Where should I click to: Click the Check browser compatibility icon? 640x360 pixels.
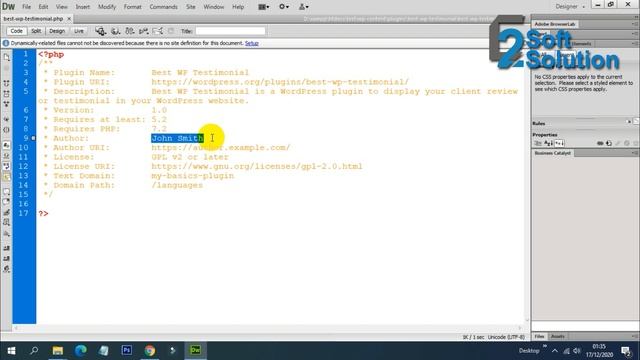pos(144,31)
